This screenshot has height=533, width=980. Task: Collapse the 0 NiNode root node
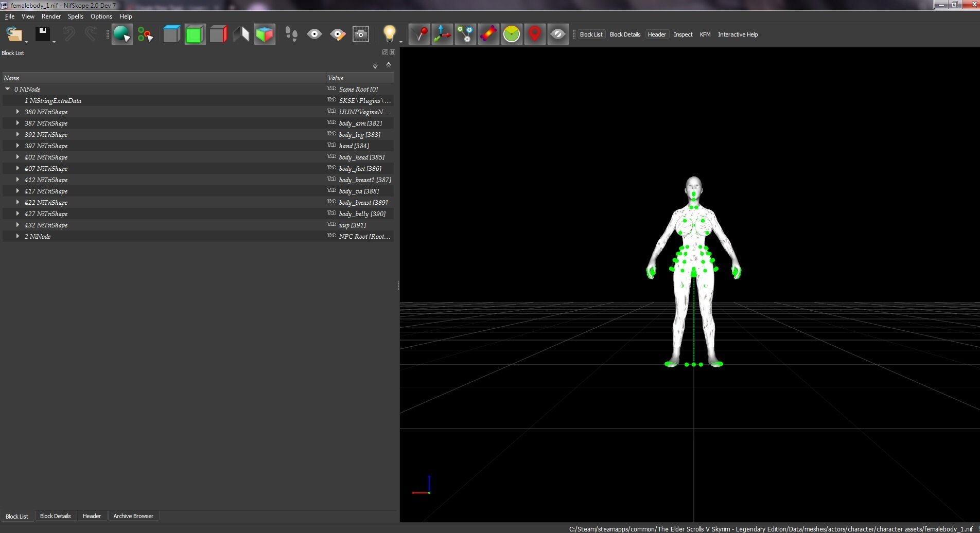coord(7,89)
